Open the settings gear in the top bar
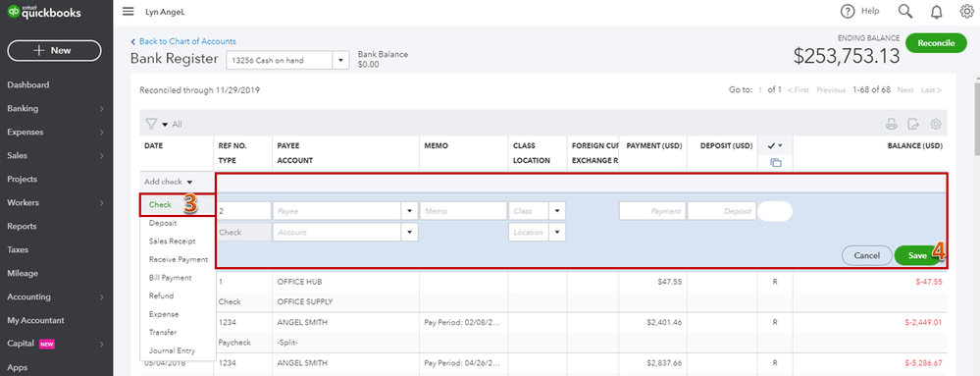The image size is (980, 376). (966, 11)
